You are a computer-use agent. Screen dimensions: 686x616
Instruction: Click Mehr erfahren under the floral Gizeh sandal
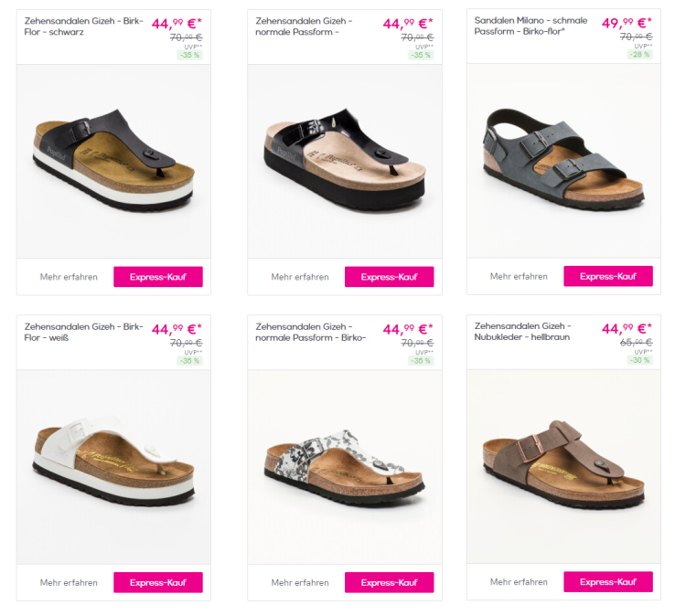point(300,582)
